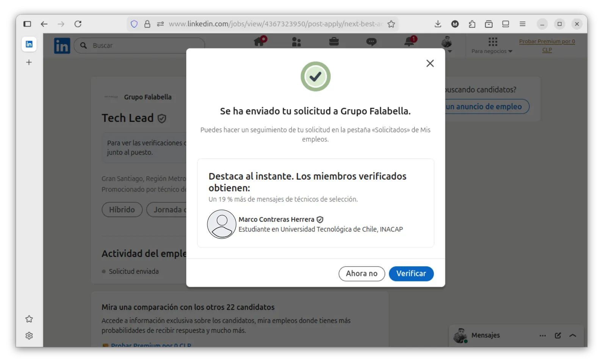Open the browser toolbar panel icon beside the menu

[x=506, y=24]
